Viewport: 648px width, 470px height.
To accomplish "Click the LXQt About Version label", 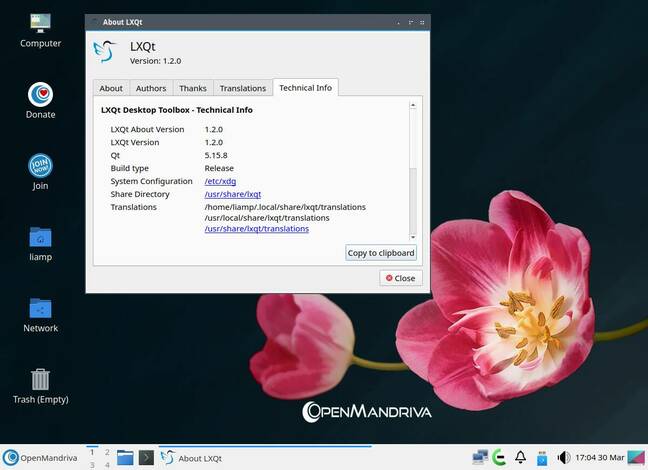I will click(x=147, y=129).
